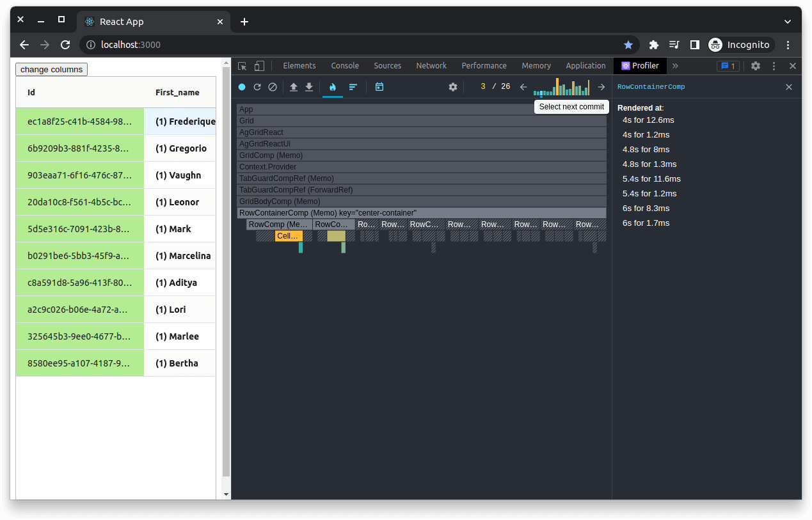Reload the page
The height and width of the screenshot is (520, 812).
(x=65, y=45)
